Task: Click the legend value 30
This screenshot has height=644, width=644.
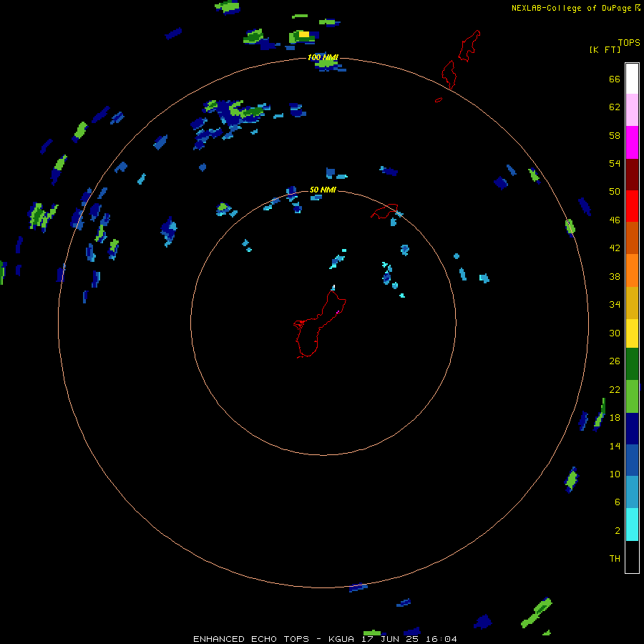Action: click(615, 333)
